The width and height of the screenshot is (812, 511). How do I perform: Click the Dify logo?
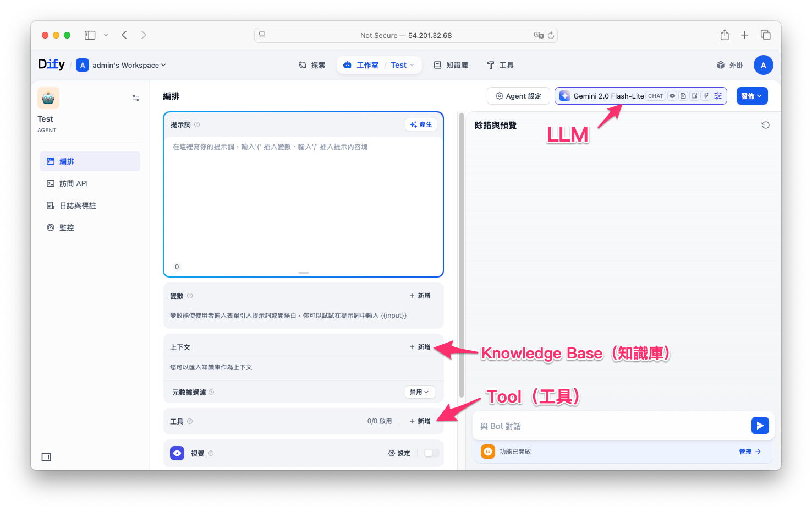pos(51,64)
